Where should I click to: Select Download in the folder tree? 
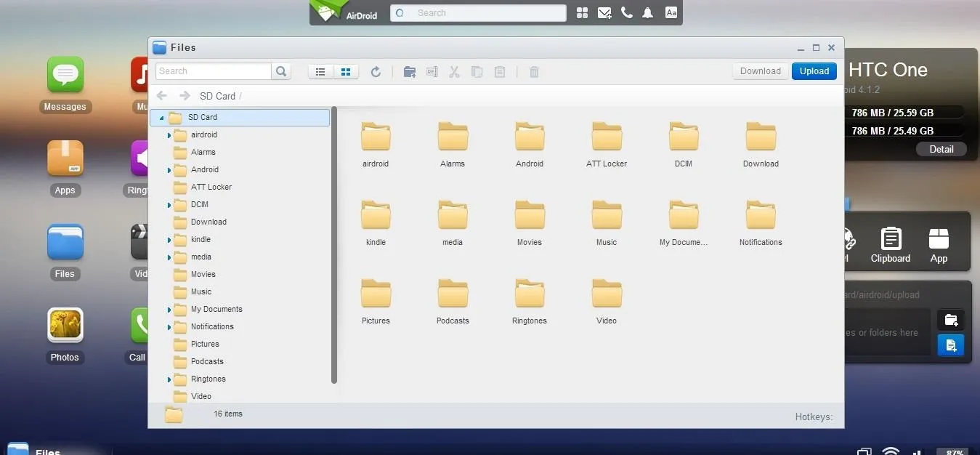(x=208, y=222)
